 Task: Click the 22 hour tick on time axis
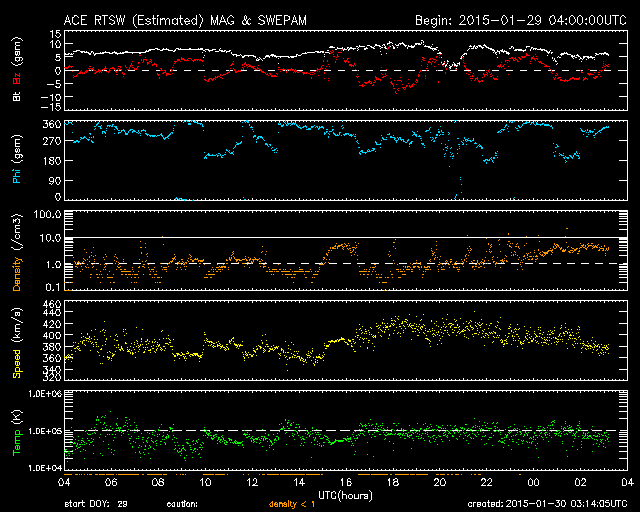point(487,482)
